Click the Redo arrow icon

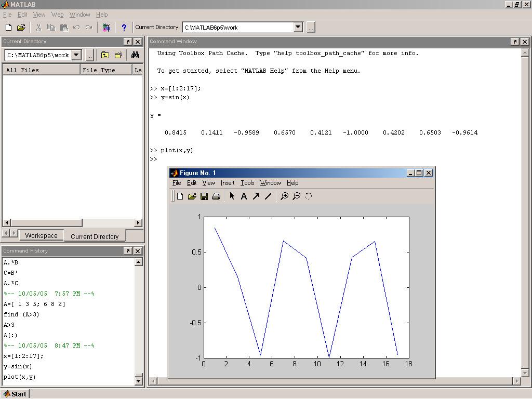pyautogui.click(x=89, y=28)
